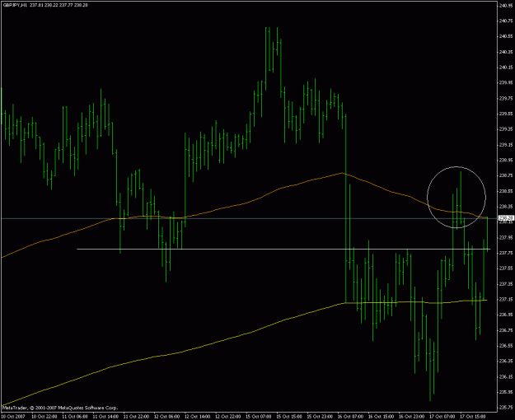Click the 11 Oct 14:00 time label
Image resolution: width=515 pixels, height=420 pixels.
coord(105,417)
